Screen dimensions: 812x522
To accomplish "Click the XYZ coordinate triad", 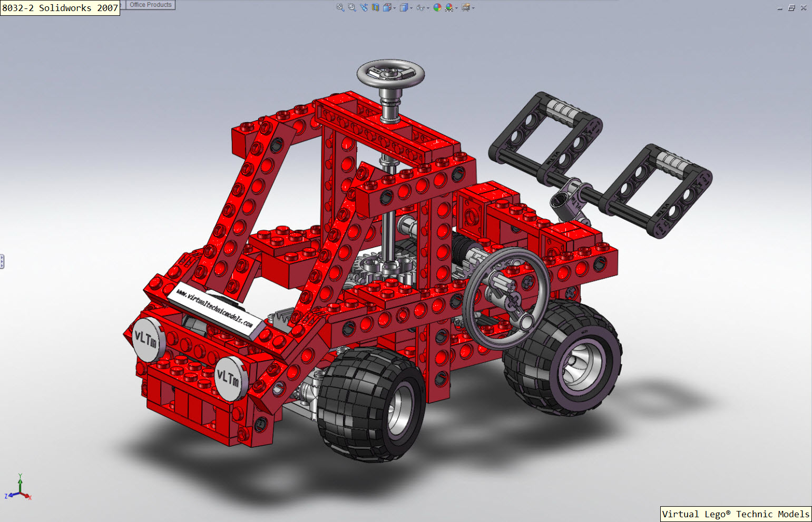I will coord(19,488).
